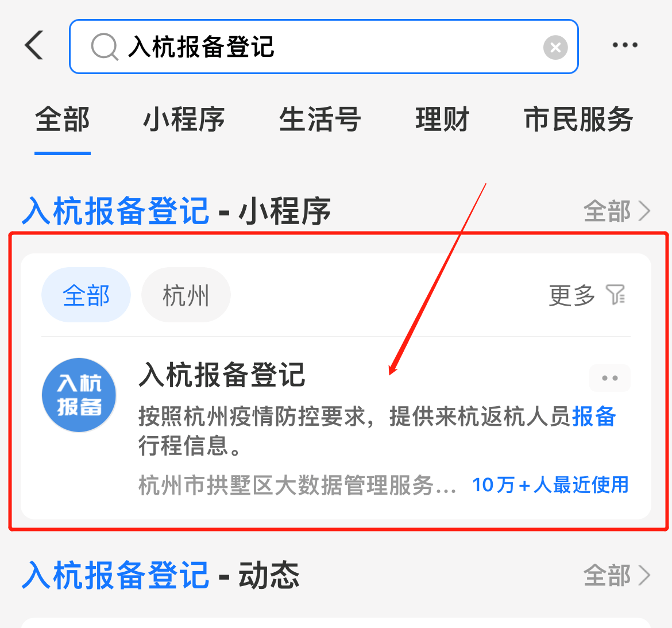Select the 全部 filter chip in mini program card
Image resolution: width=672 pixels, height=628 pixels.
coord(86,295)
